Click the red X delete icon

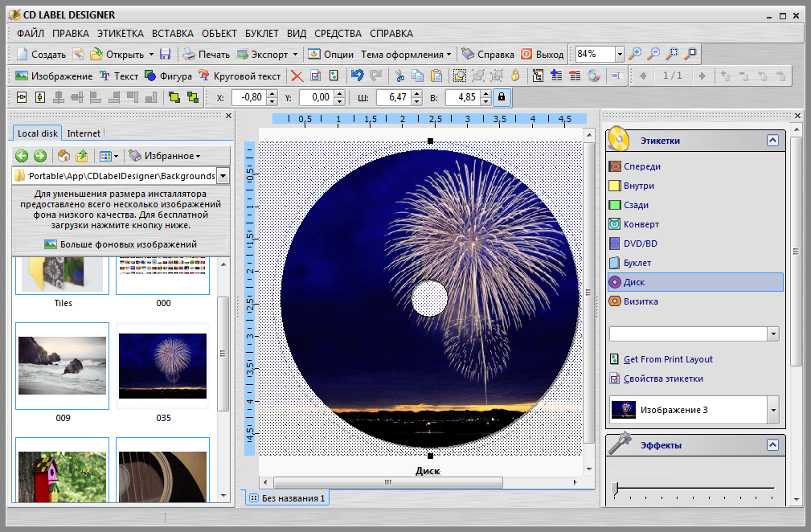point(297,76)
